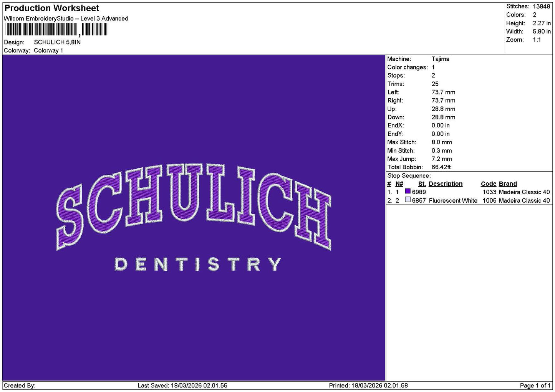Image resolution: width=555 pixels, height=392 pixels.
Task: Click the Width value "5.80 in"
Action: coord(542,31)
